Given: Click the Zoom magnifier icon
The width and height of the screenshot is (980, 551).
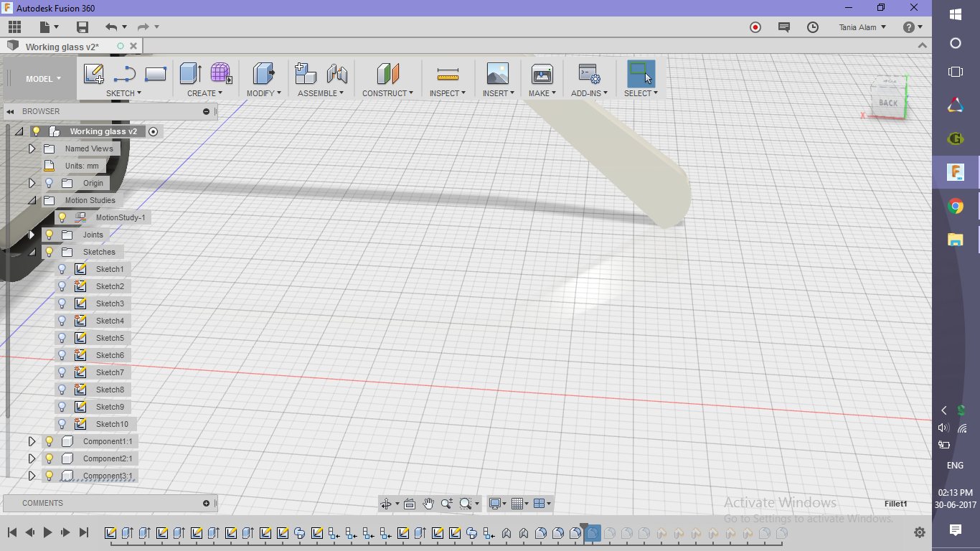Looking at the screenshot, I should pos(447,504).
